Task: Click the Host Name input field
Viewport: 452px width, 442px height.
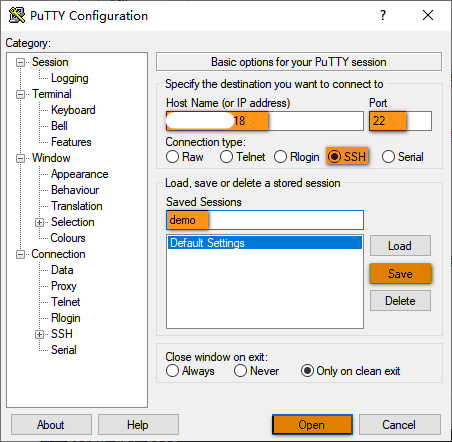Action: point(265,121)
